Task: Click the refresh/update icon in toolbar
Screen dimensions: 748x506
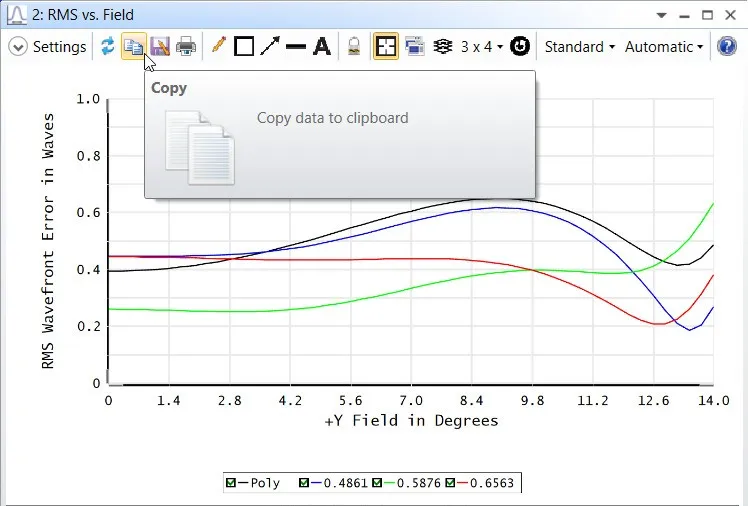Action: coord(107,46)
